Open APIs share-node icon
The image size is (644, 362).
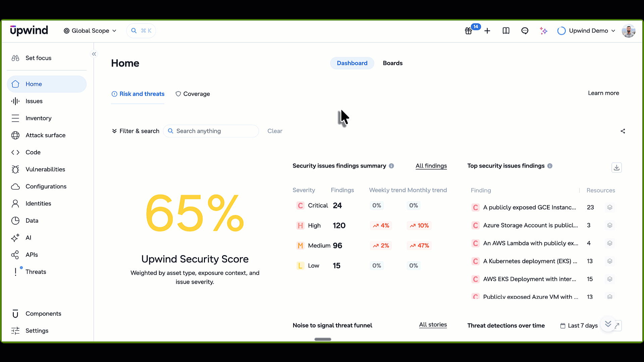tap(15, 255)
